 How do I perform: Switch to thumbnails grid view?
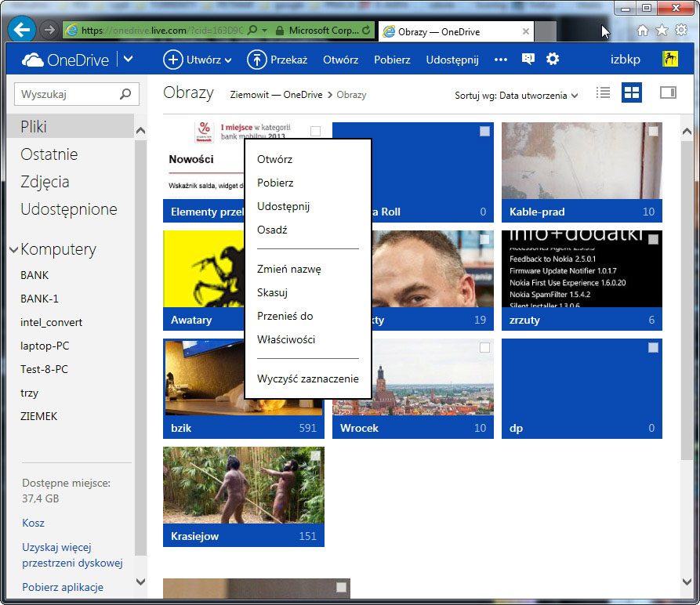pyautogui.click(x=632, y=92)
